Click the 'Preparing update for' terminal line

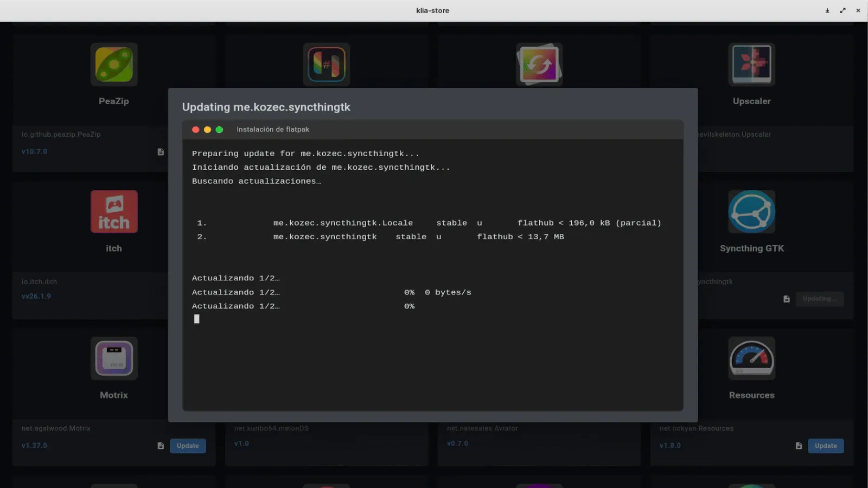point(305,154)
